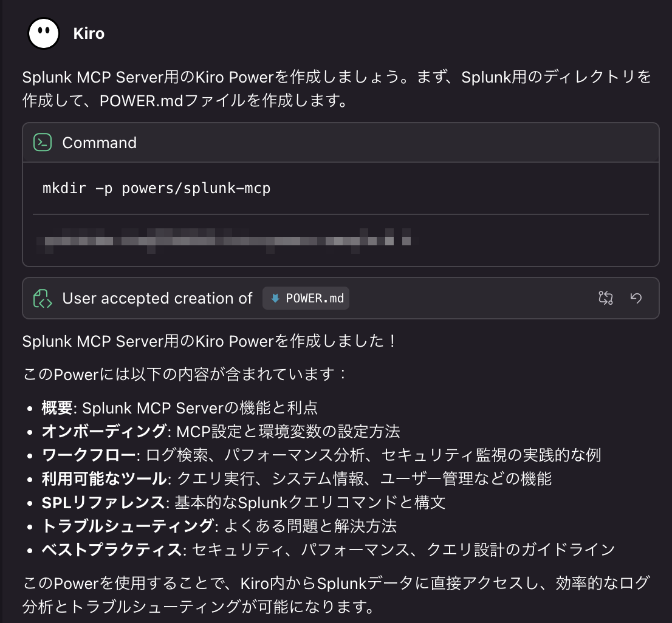672x623 pixels.
Task: Open the POWER.md file chip
Action: pyautogui.click(x=306, y=298)
